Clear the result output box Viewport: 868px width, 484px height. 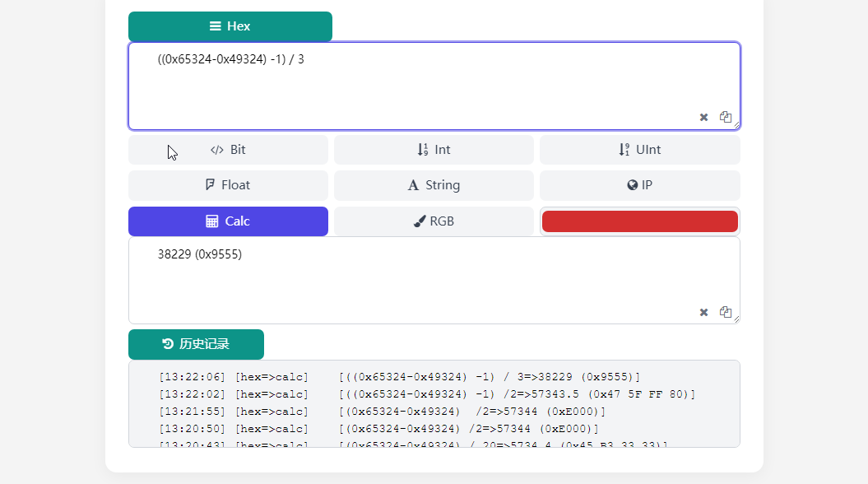703,312
